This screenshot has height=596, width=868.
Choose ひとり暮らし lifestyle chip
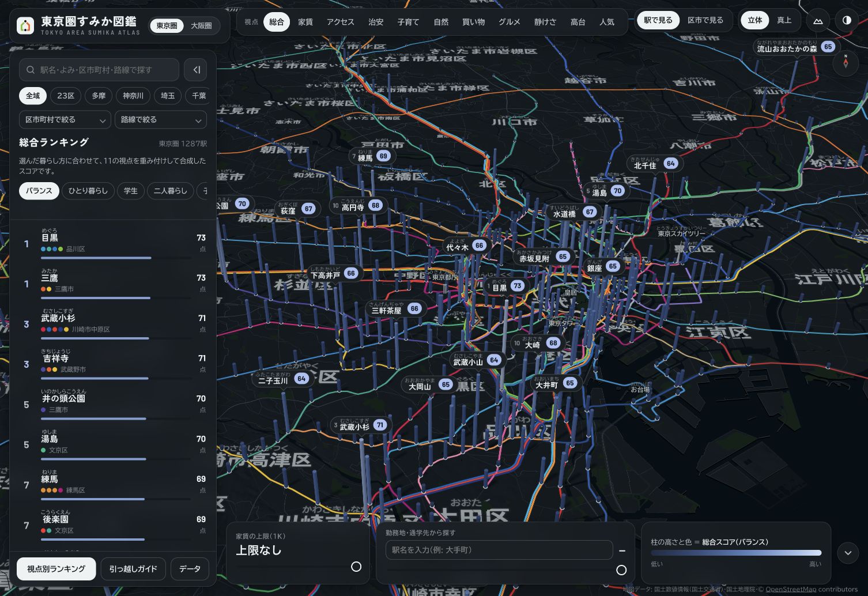click(88, 191)
